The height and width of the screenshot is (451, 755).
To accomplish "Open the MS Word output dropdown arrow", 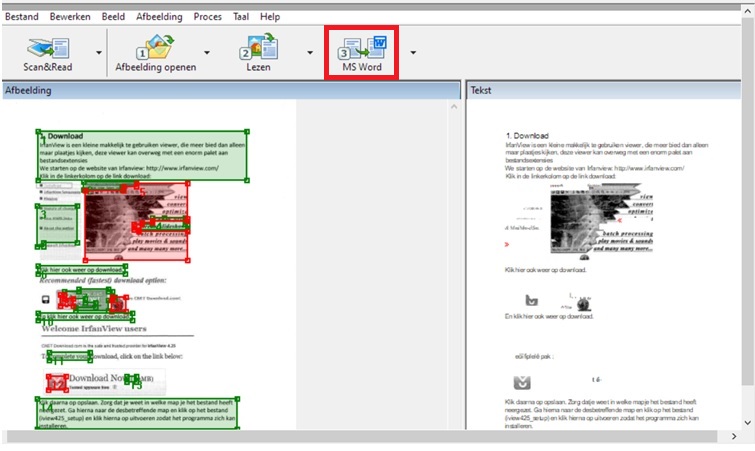I will point(412,52).
